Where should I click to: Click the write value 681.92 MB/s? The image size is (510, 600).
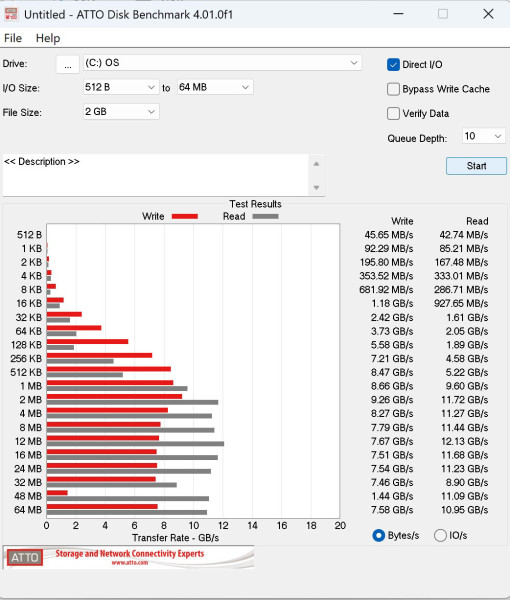pos(386,290)
